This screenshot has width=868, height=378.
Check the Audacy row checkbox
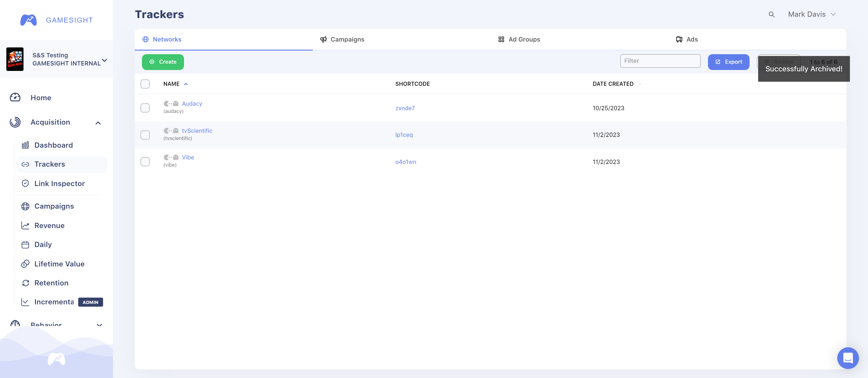point(145,108)
